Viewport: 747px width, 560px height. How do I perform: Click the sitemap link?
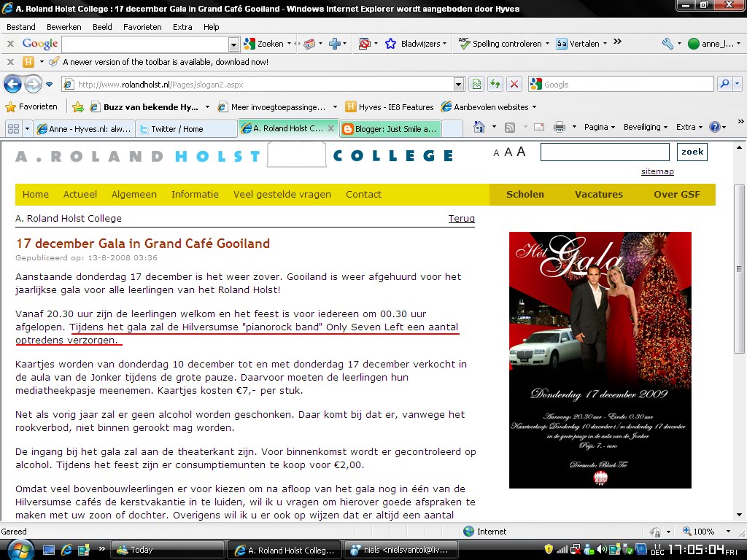tap(657, 171)
